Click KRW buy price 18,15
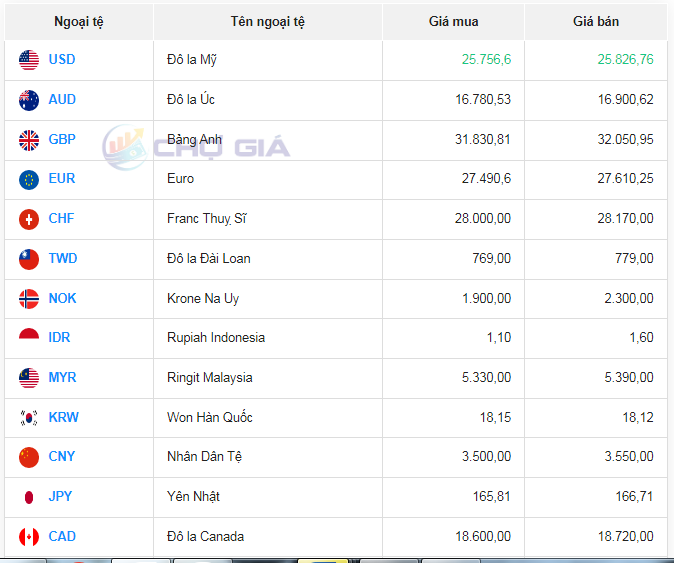This screenshot has height=563, width=674. coord(495,417)
